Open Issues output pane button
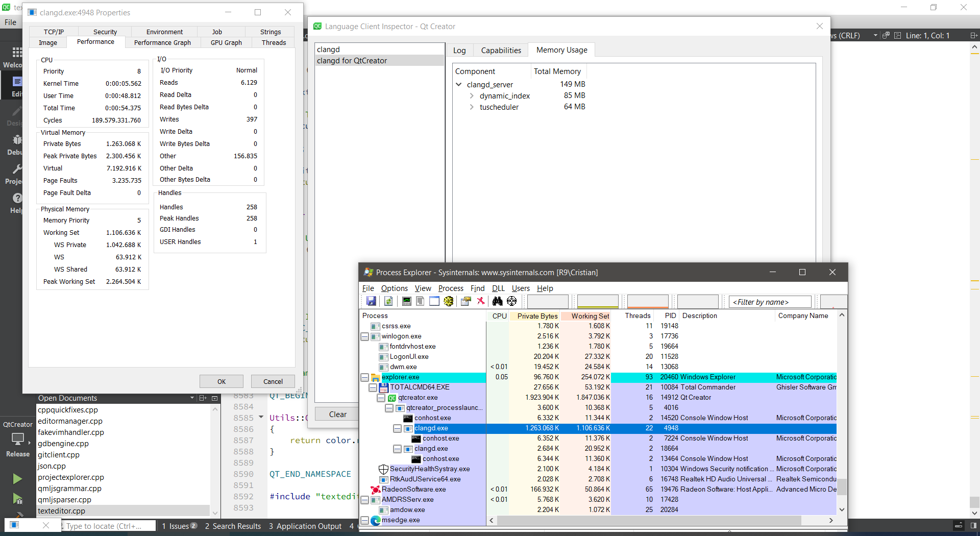This screenshot has height=536, width=980. [180, 526]
